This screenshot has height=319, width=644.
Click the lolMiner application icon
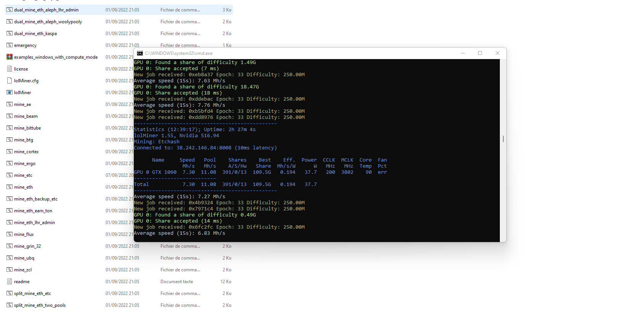tap(10, 93)
